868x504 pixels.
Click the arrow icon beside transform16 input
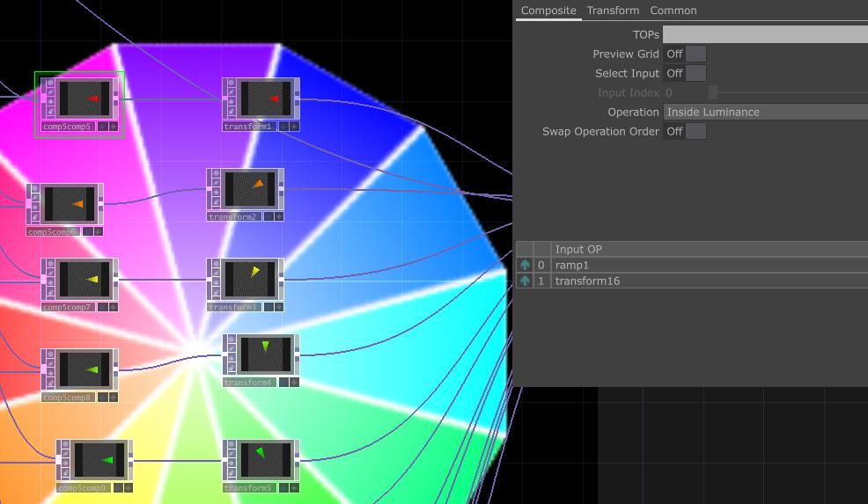tap(525, 281)
